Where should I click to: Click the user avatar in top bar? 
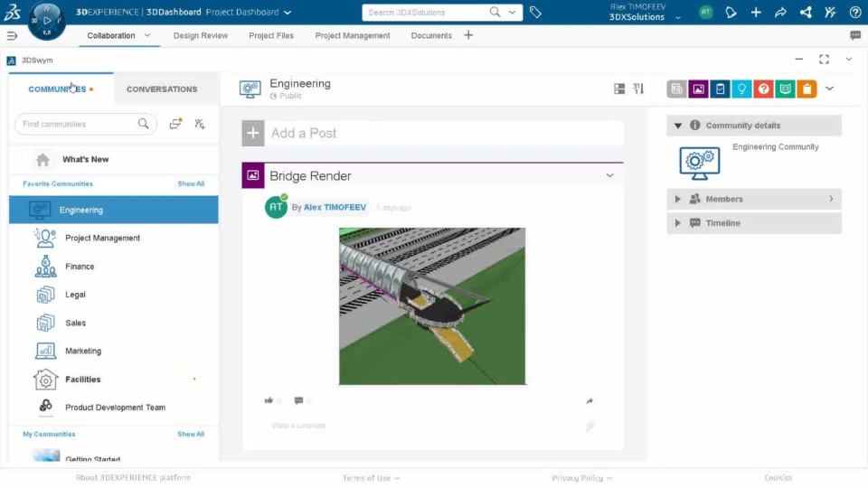[x=706, y=12]
